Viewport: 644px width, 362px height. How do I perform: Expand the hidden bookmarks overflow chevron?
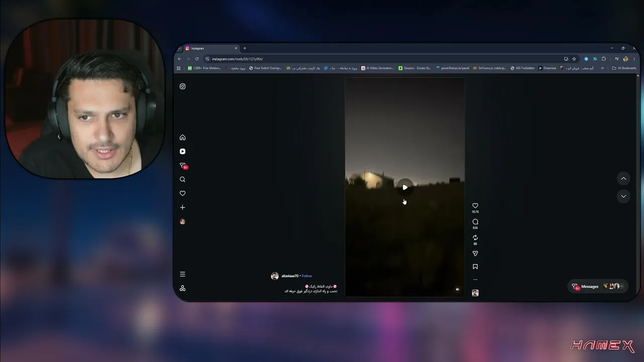pos(602,68)
